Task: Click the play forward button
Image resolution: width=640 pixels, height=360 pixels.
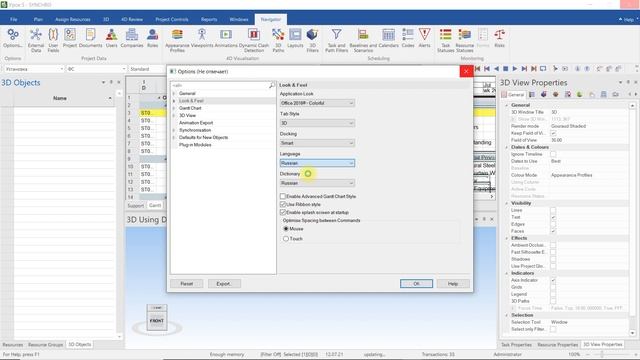Action: click(515, 69)
